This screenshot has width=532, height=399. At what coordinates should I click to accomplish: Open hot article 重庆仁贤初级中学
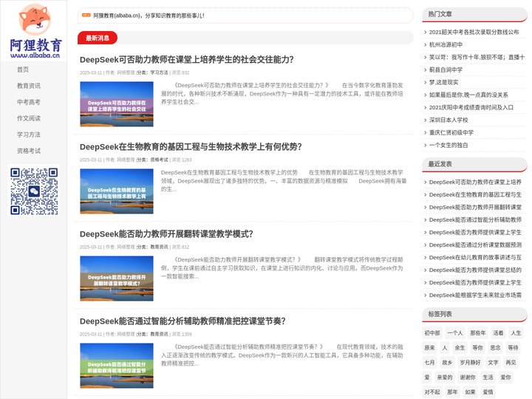coord(451,133)
